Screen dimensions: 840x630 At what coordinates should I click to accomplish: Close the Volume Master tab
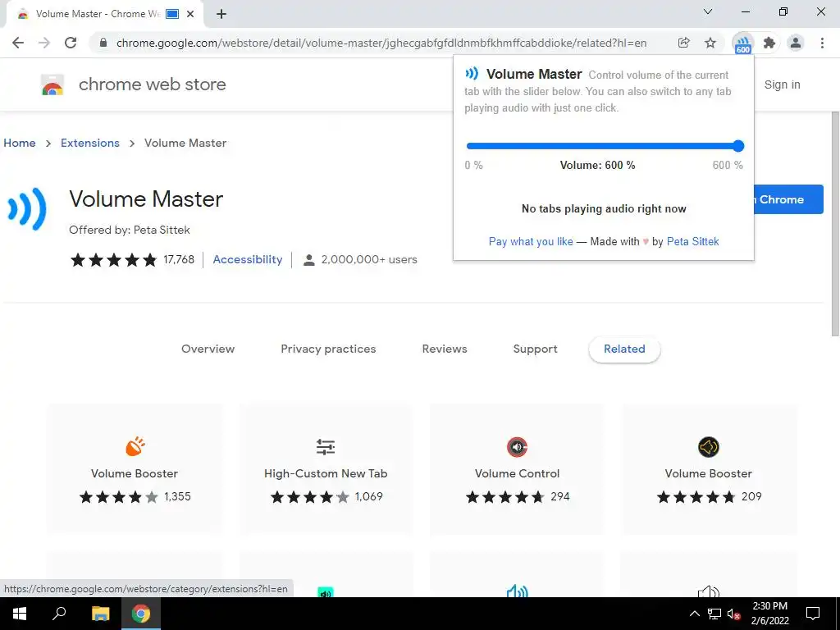pyautogui.click(x=190, y=14)
